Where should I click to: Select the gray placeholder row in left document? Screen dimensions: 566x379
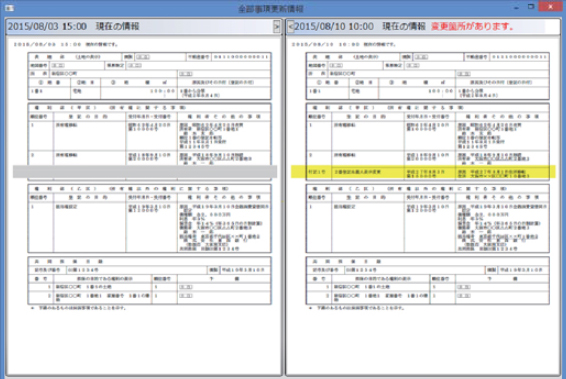[x=145, y=171]
